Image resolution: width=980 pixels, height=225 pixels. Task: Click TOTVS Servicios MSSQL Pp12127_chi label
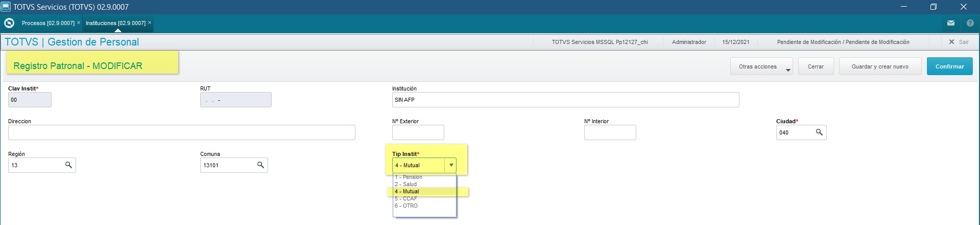(x=600, y=42)
